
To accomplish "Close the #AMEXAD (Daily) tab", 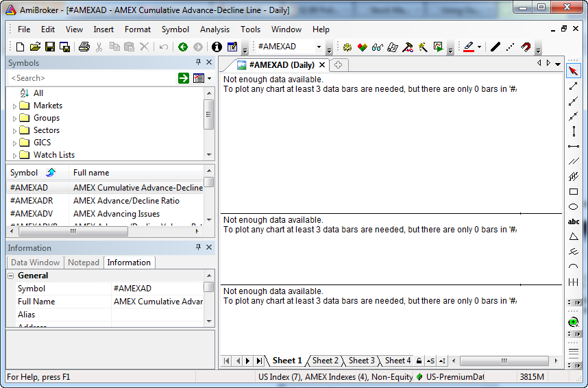I will [x=321, y=65].
